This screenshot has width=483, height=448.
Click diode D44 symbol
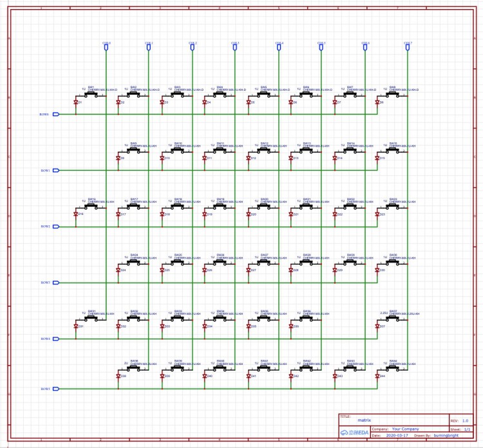(377, 376)
